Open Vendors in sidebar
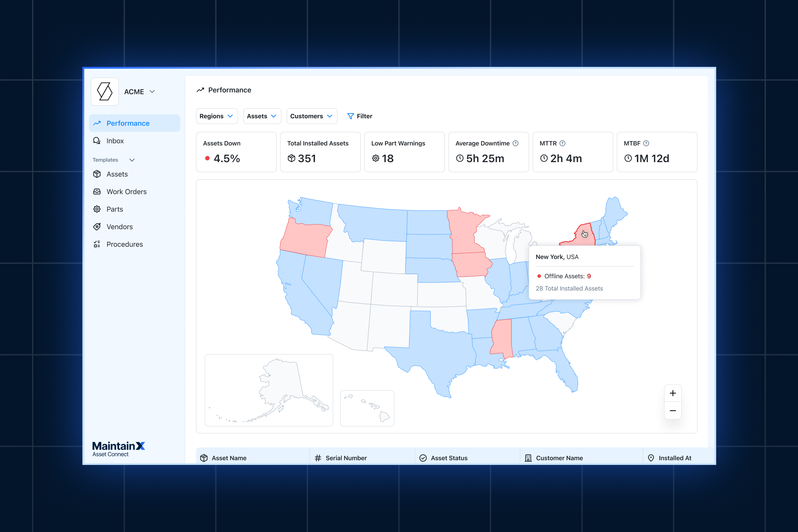Screen dimensions: 798x532 click(x=135, y=227)
